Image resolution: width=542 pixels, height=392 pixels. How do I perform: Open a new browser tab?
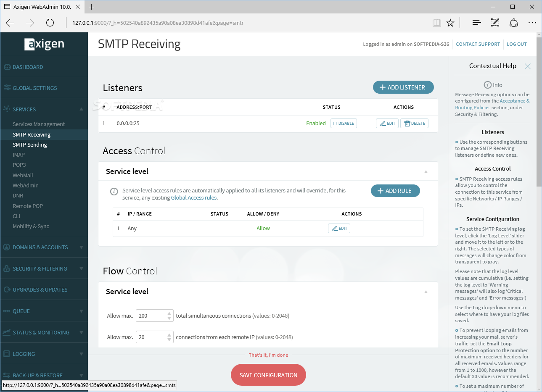(92, 7)
